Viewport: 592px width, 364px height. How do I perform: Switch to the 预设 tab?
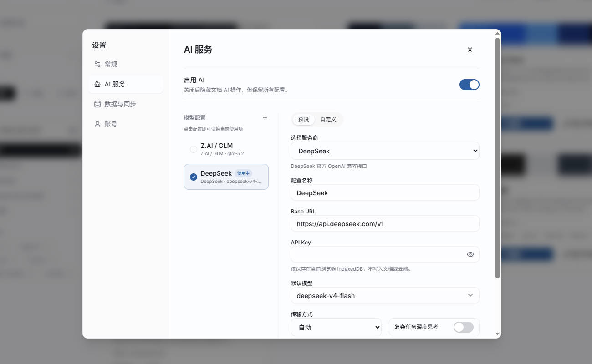[x=303, y=120]
